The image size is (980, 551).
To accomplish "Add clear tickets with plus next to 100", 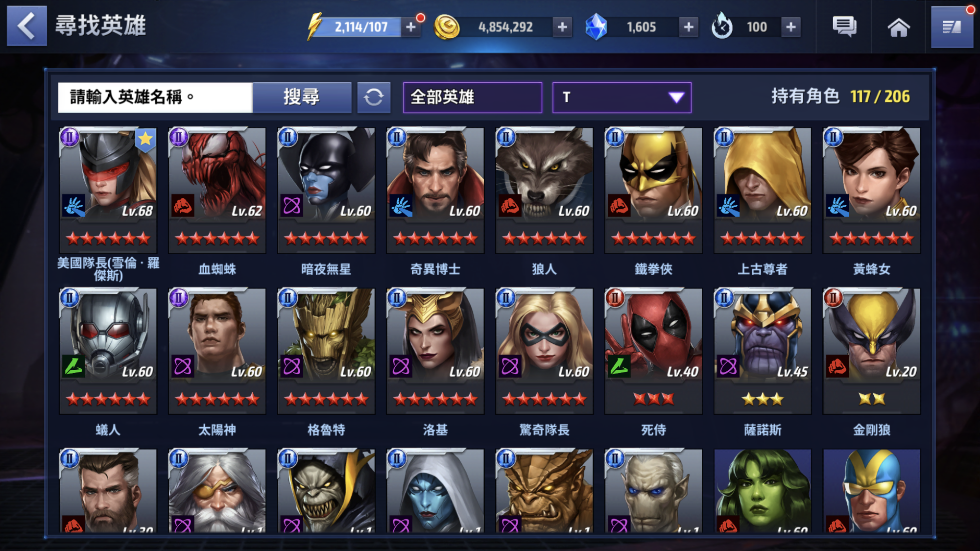I will click(x=790, y=27).
